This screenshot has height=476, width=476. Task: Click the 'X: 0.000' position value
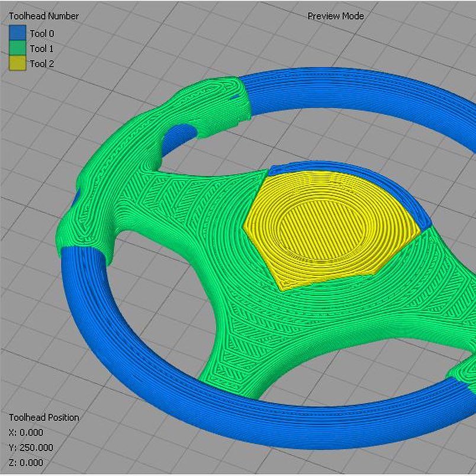point(26,432)
